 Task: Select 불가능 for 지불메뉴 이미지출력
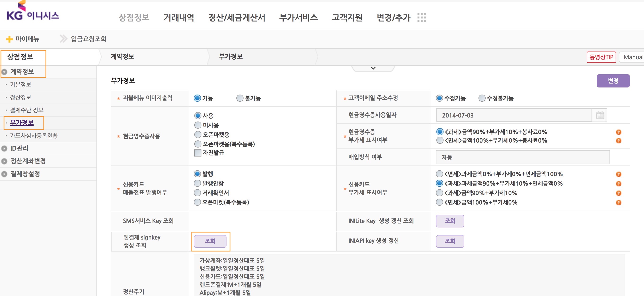click(239, 98)
